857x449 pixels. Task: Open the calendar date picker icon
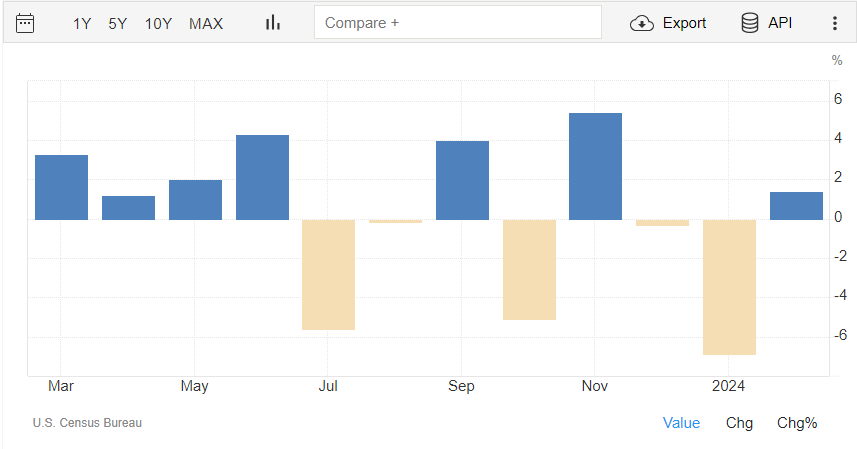[x=26, y=23]
